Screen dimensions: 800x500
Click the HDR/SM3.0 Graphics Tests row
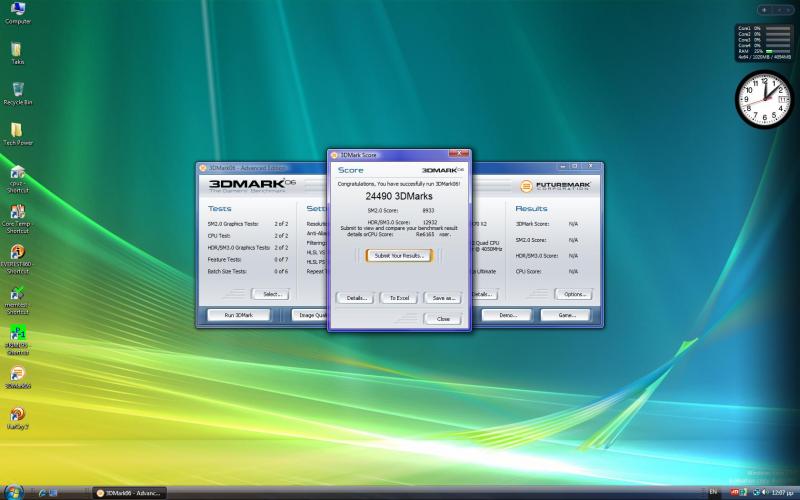tap(248, 247)
